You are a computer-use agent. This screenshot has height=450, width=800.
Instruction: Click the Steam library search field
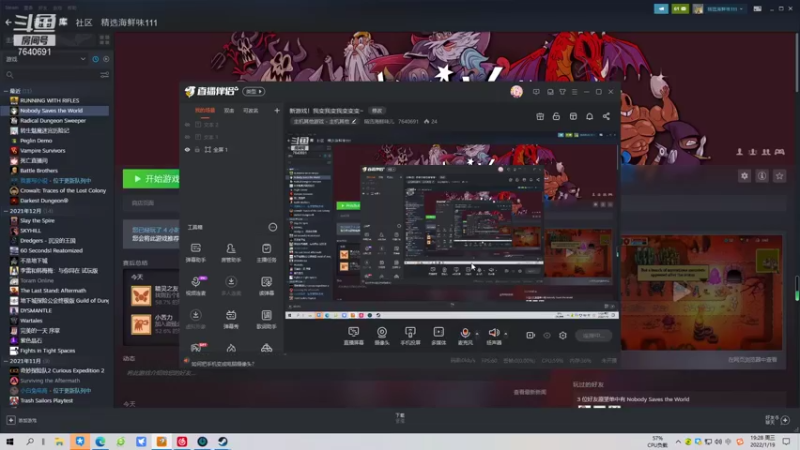coord(51,75)
